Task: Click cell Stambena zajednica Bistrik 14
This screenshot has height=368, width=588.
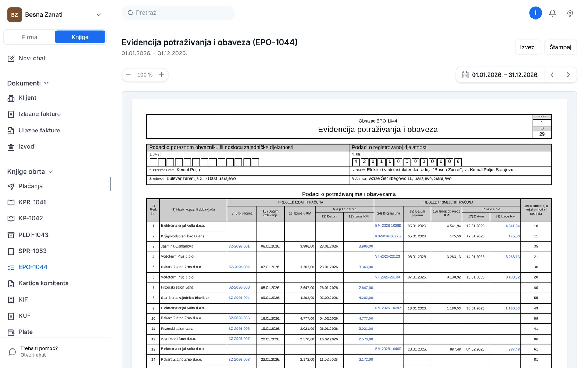Action: (x=194, y=298)
